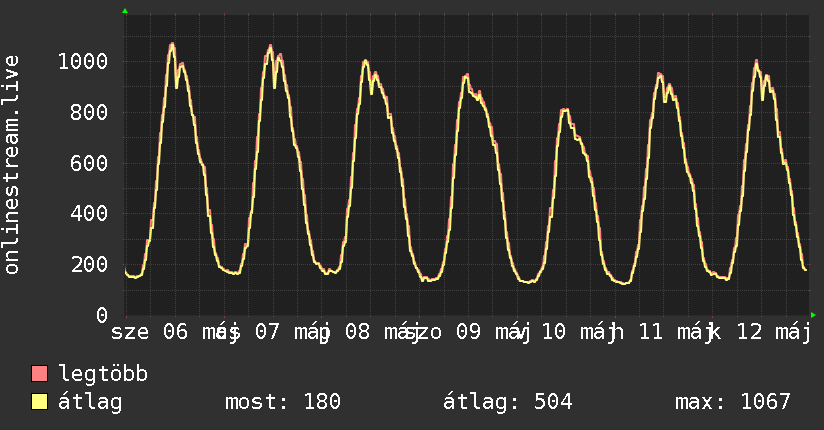Click the green arrow ending the x-axis
The image size is (824, 430).
(x=813, y=315)
